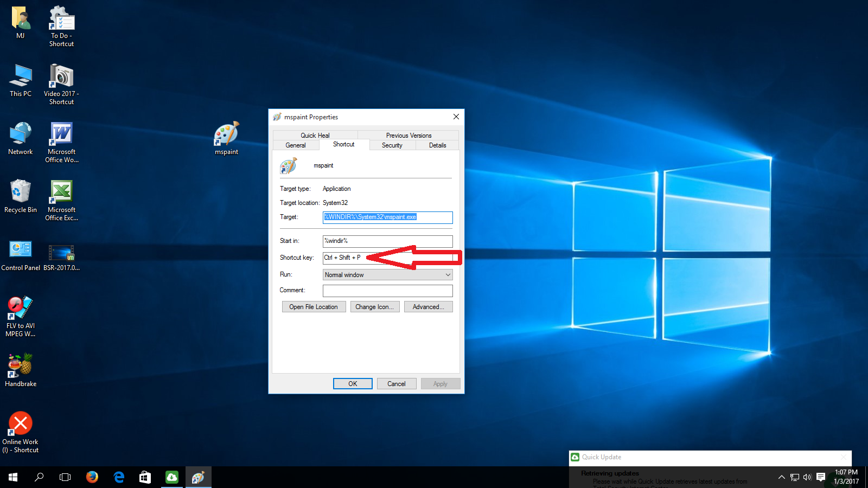This screenshot has width=868, height=488.
Task: Open the MJ user folder icon
Action: 21,19
